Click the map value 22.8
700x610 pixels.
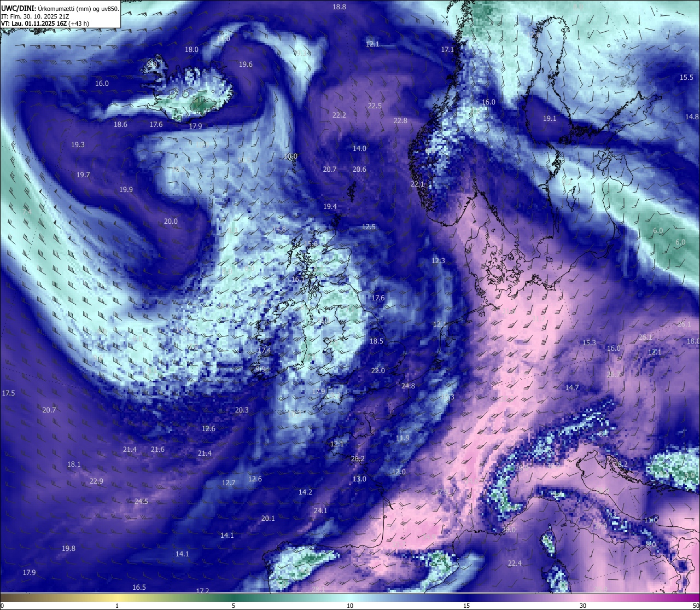(x=400, y=120)
